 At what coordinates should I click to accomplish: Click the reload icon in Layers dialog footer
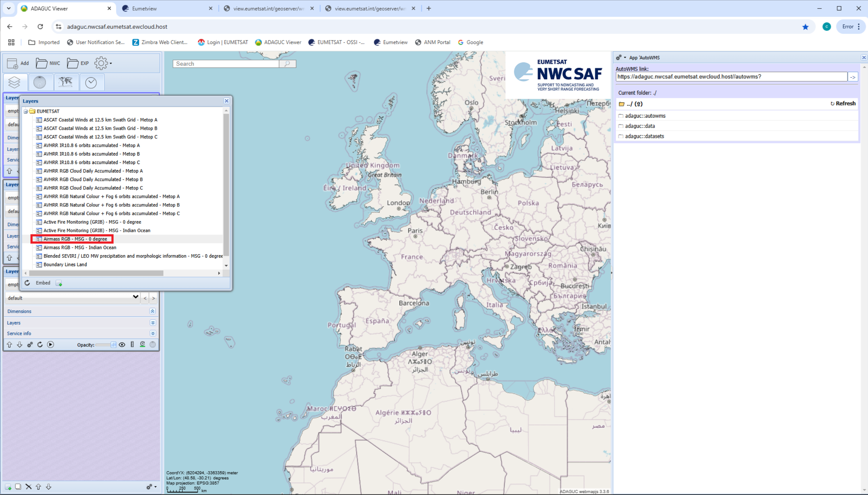tap(27, 283)
